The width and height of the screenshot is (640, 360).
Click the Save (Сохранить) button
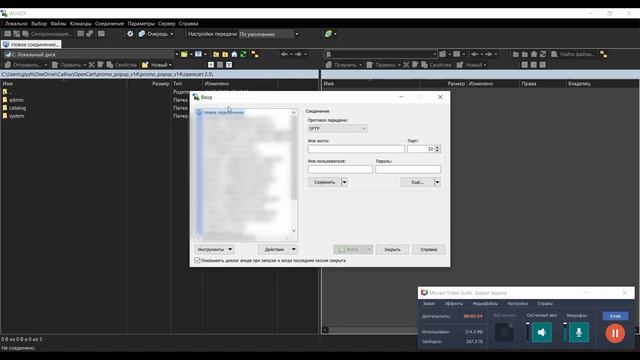click(324, 182)
